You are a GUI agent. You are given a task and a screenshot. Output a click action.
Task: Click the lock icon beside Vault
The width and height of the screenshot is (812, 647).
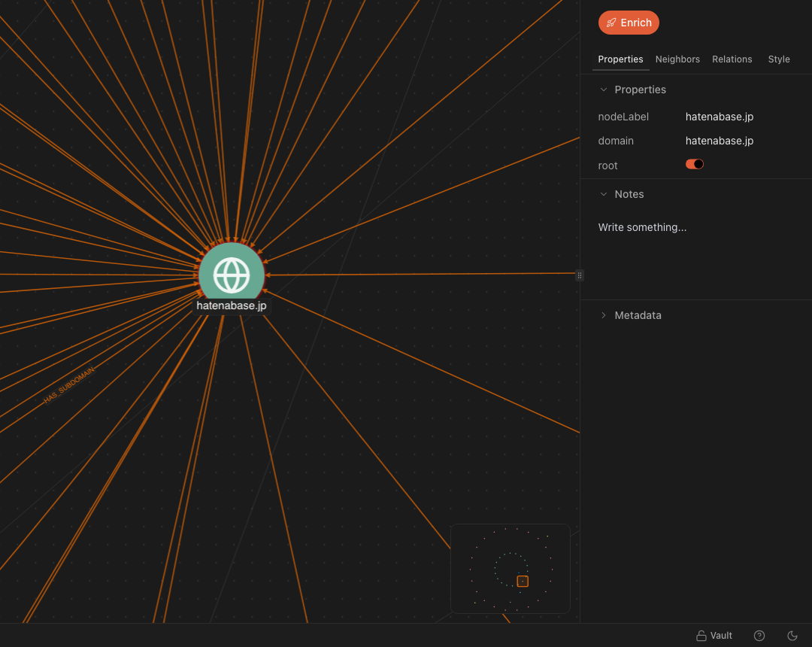click(x=701, y=636)
